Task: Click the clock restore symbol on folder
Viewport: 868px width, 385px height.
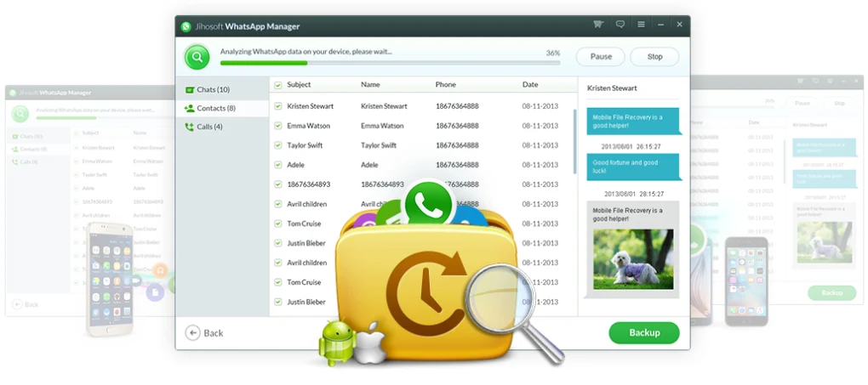Action: 421,285
